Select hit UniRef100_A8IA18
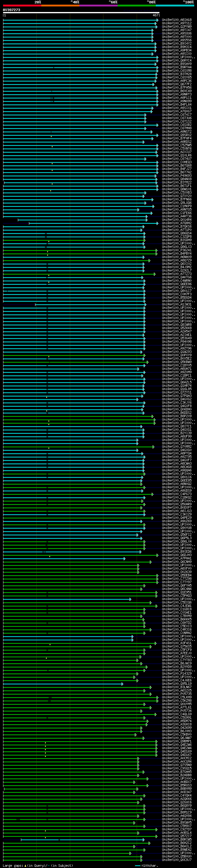This screenshot has height=868, width=197. point(177,20)
